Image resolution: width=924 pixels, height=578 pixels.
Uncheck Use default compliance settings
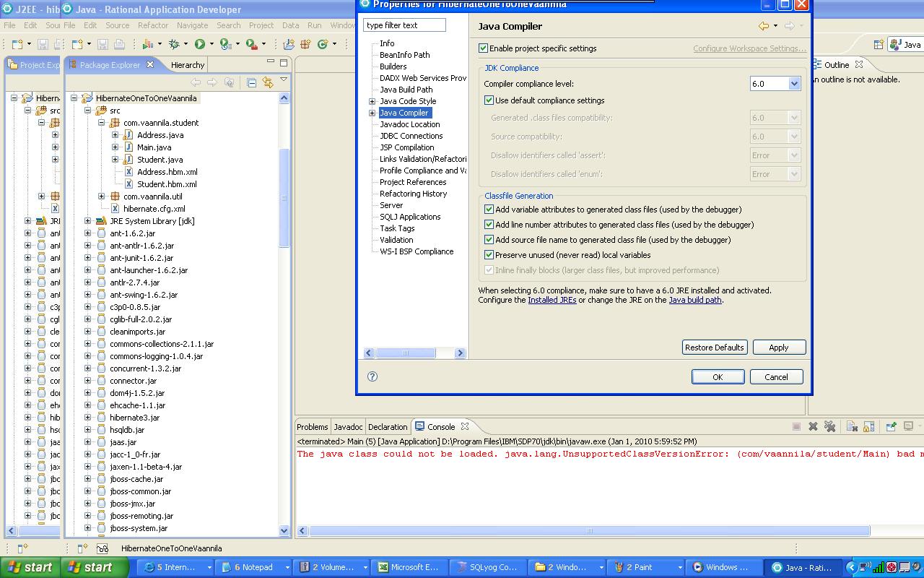tap(489, 100)
